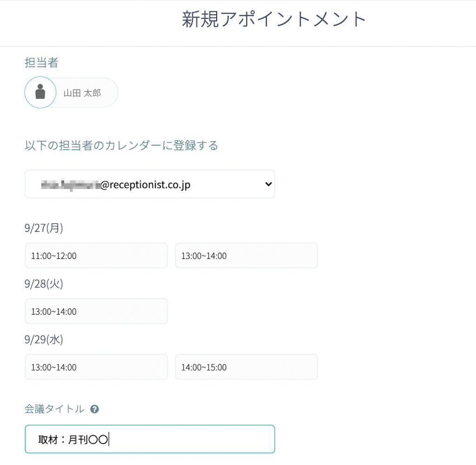Click the 9/27(月) date label
The height and width of the screenshot is (465, 476).
(44, 228)
